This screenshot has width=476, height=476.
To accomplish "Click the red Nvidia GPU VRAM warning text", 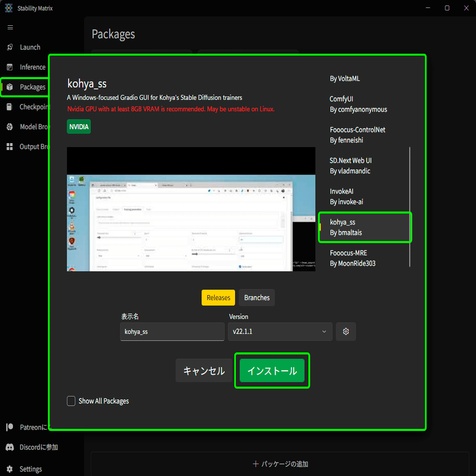I will (x=171, y=109).
